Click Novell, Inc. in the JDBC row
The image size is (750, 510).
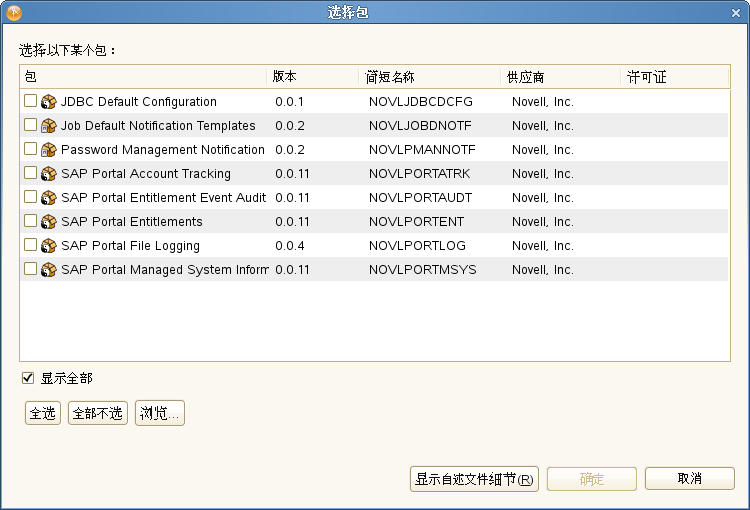(542, 101)
